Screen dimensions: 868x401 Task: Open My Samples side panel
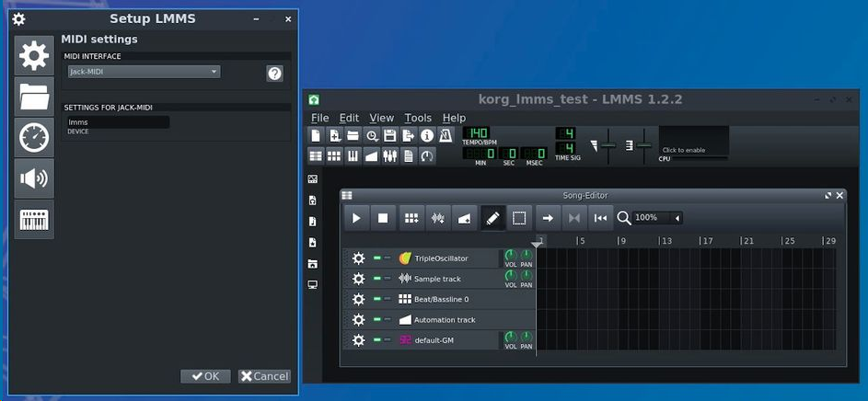point(313,222)
